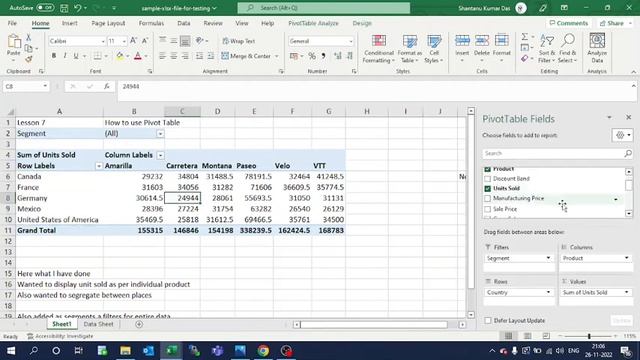Image resolution: width=640 pixels, height=360 pixels.
Task: Click Wrap Text button
Action: click(238, 41)
